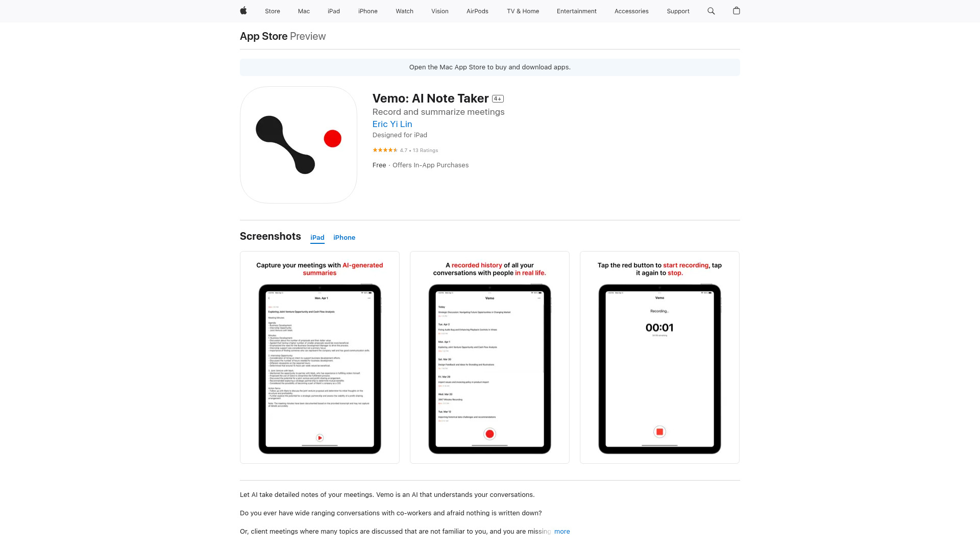
Task: Select the iPad screenshots tab
Action: [317, 237]
